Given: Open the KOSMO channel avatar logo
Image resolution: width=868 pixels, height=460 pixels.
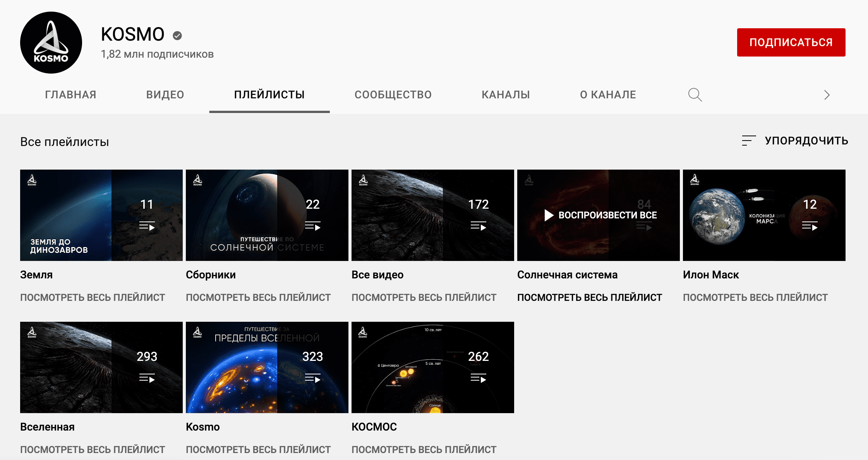Looking at the screenshot, I should click(51, 43).
